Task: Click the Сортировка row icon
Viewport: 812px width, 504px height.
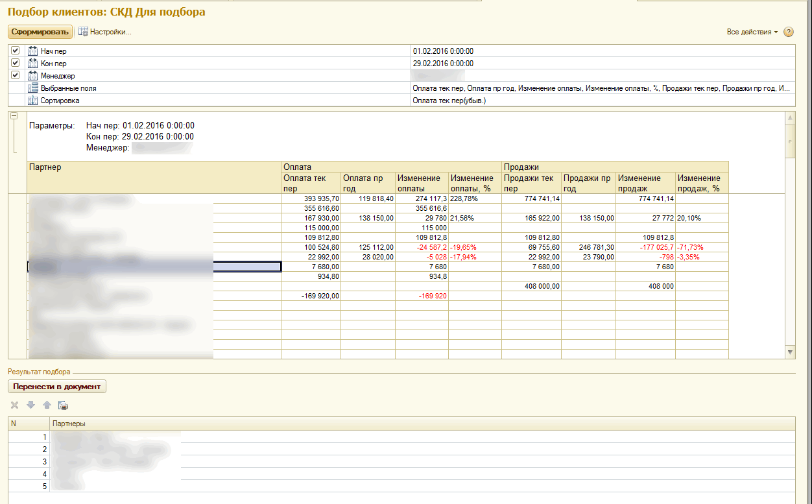Action: click(33, 101)
